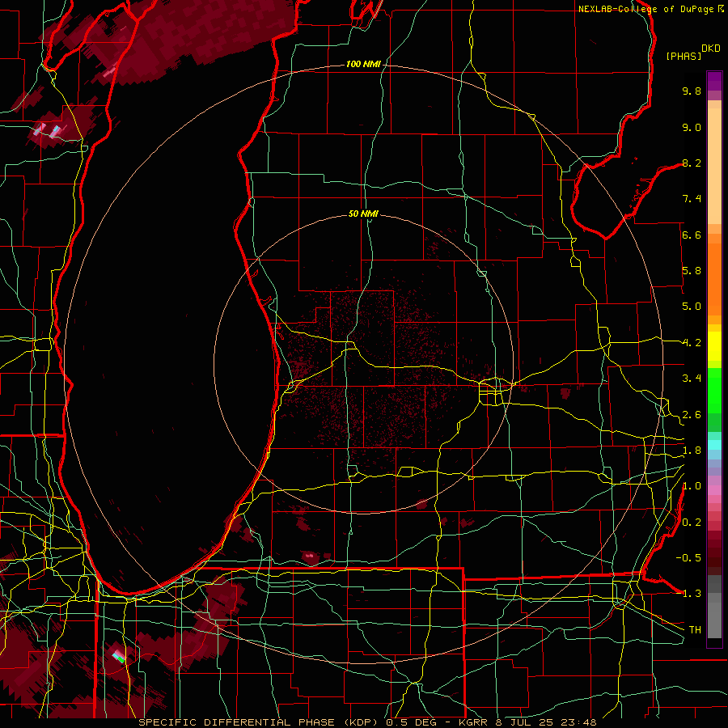Screen dimensions: 728x728
Task: Click the DKD legend heading
Action: [710, 49]
